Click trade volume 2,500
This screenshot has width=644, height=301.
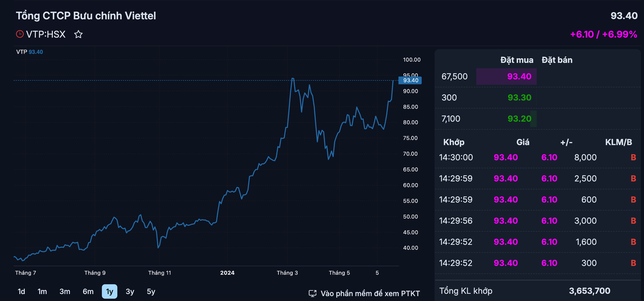point(585,178)
